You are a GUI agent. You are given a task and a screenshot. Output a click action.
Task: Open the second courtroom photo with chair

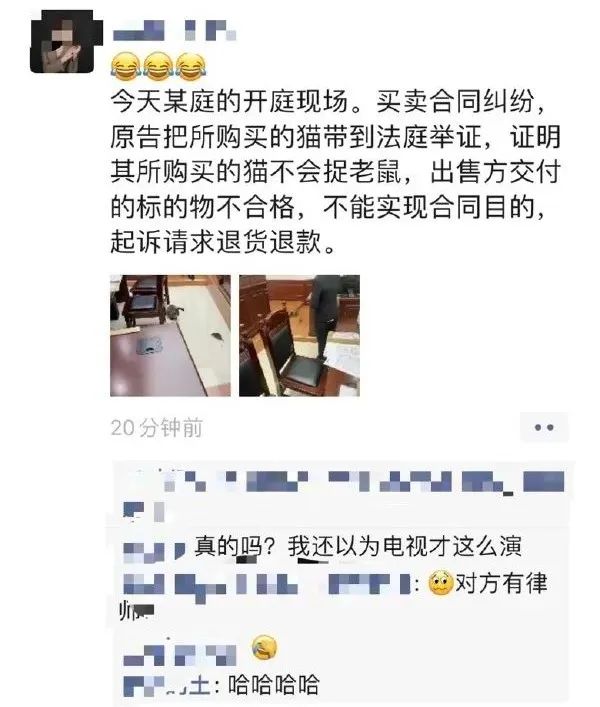(x=299, y=335)
